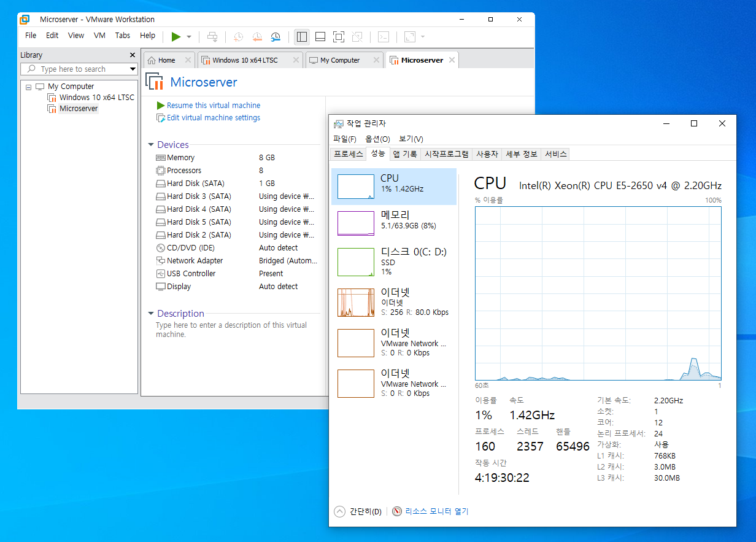
Task: Click 간단히(D) fewer details button
Action: (358, 511)
